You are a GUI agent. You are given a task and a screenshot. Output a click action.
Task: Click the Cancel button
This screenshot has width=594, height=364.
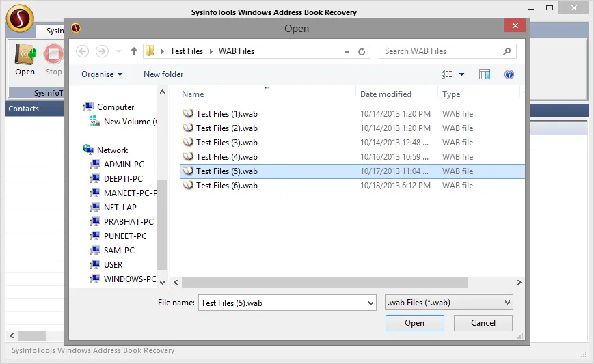coord(483,323)
